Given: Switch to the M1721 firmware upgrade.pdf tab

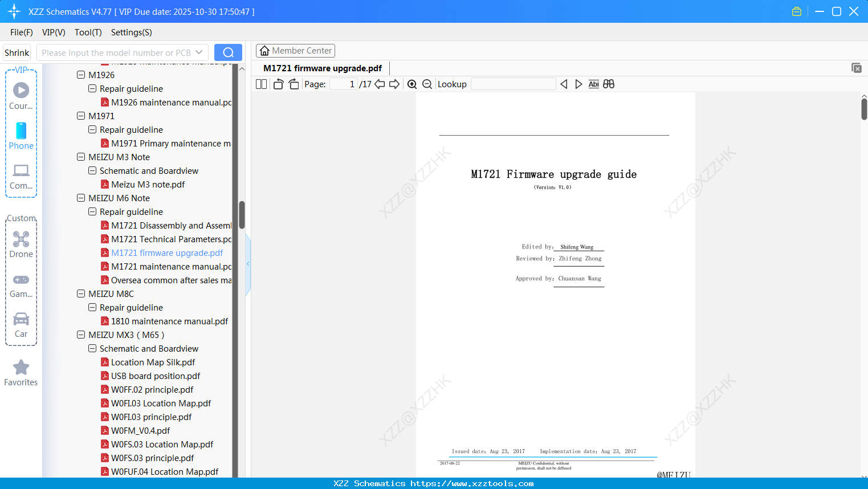Looking at the screenshot, I should (x=321, y=68).
